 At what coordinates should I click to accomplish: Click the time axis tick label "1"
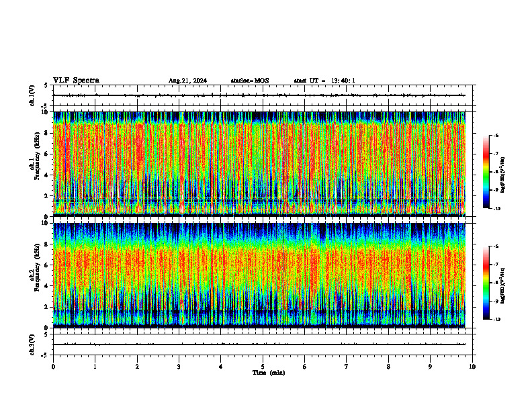(x=95, y=367)
